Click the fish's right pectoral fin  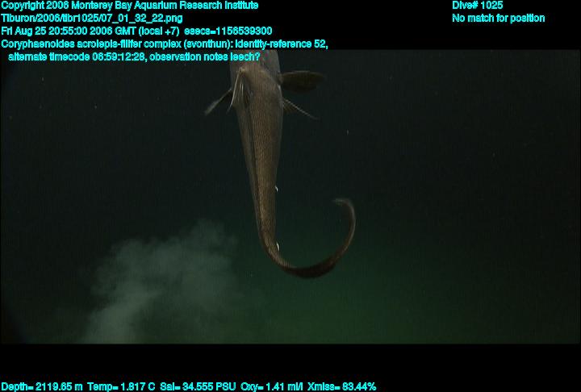tap(300, 81)
